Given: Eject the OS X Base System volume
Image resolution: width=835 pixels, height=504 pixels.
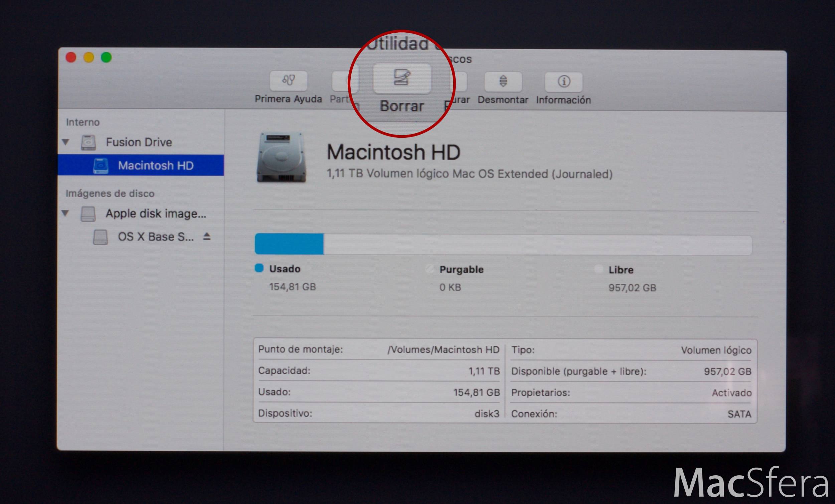Looking at the screenshot, I should 207,236.
